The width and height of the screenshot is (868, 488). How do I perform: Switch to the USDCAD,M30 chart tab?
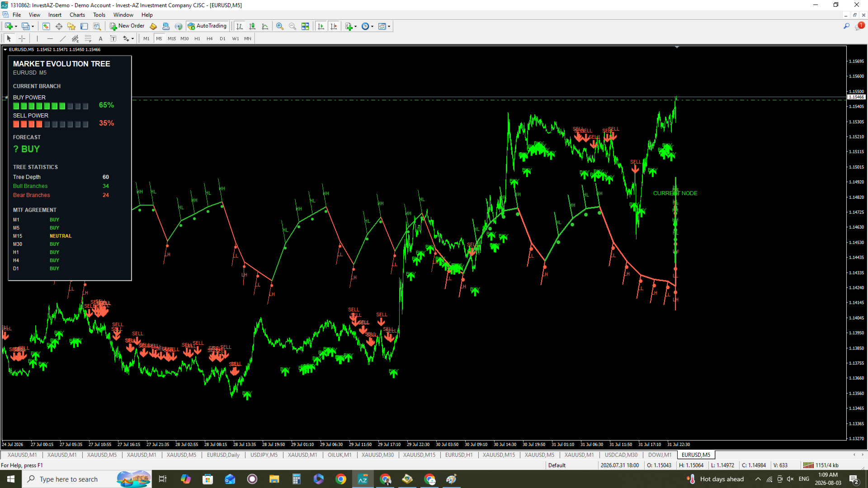[x=621, y=455]
